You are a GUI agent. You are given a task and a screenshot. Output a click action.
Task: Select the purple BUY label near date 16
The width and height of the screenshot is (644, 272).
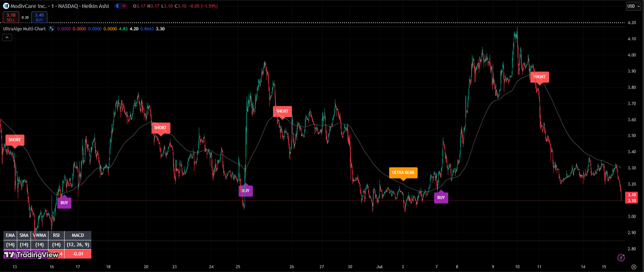click(64, 203)
